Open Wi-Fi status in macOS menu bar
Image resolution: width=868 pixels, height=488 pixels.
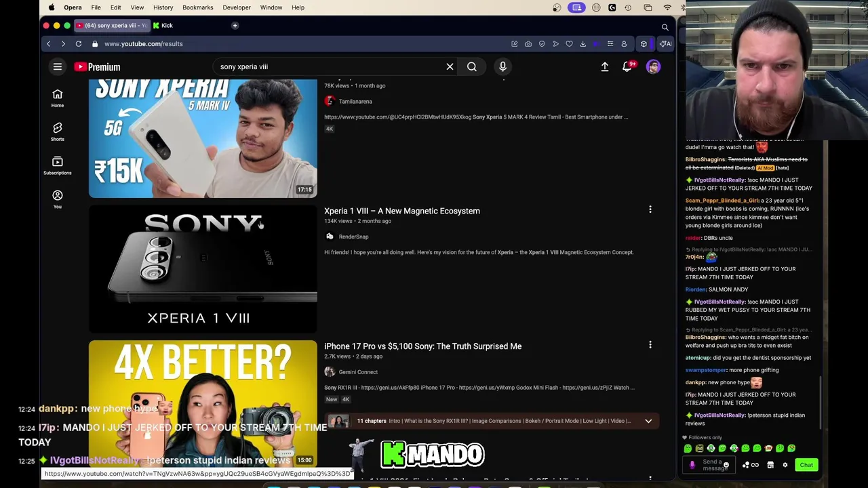pyautogui.click(x=667, y=7)
